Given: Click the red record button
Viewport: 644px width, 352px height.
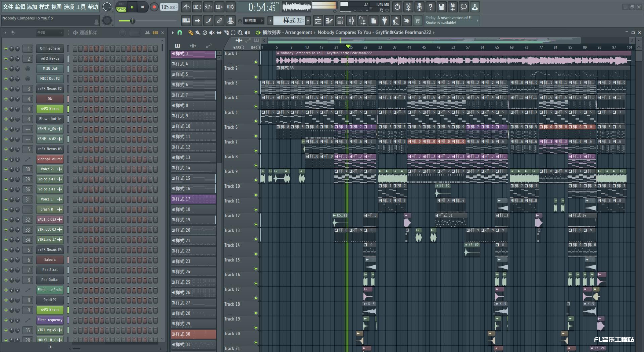Looking at the screenshot, I should click(154, 7).
